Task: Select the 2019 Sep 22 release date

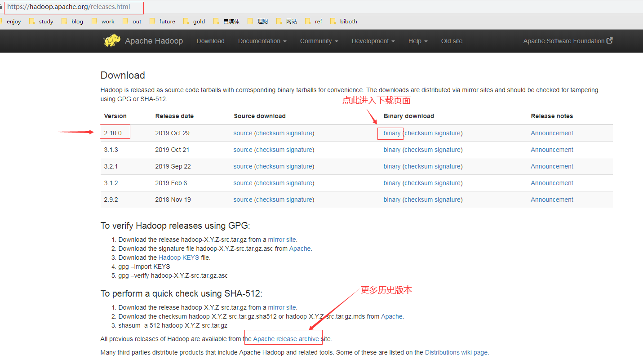Action: [x=173, y=166]
